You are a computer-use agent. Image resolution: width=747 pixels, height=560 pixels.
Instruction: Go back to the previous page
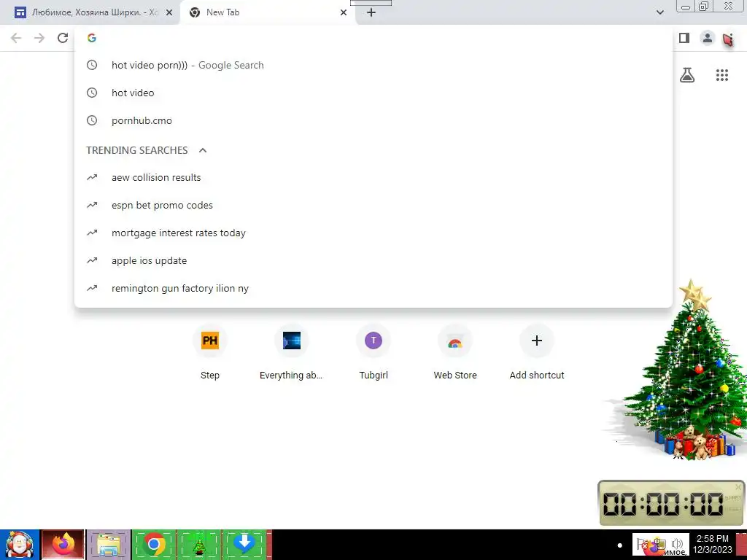tap(16, 38)
